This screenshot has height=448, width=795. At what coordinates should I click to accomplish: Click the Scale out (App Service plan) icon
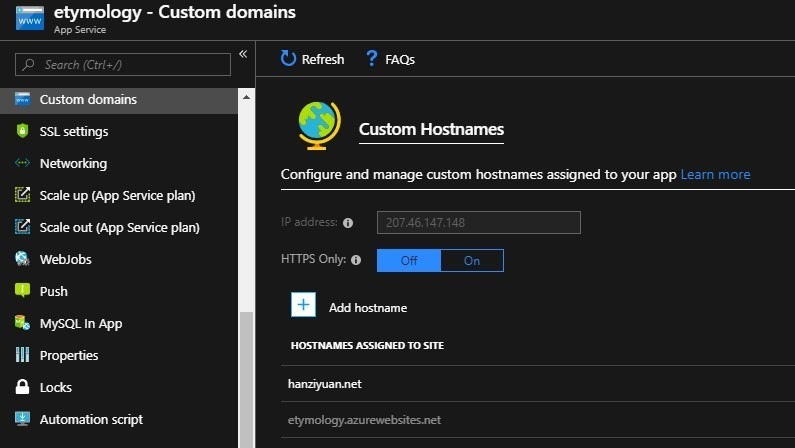22,227
